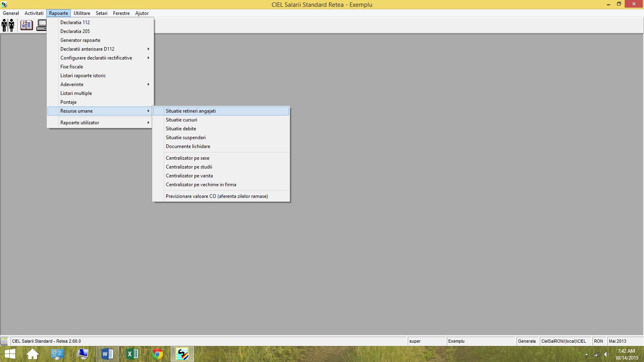Open the Activitati menu
Screen dimensions: 644x362
pos(34,13)
